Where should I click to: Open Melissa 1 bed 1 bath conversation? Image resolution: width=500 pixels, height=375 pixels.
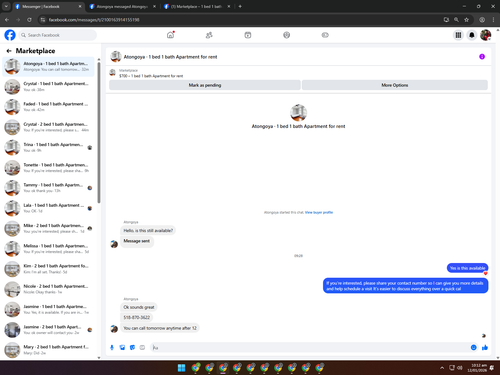click(x=49, y=249)
